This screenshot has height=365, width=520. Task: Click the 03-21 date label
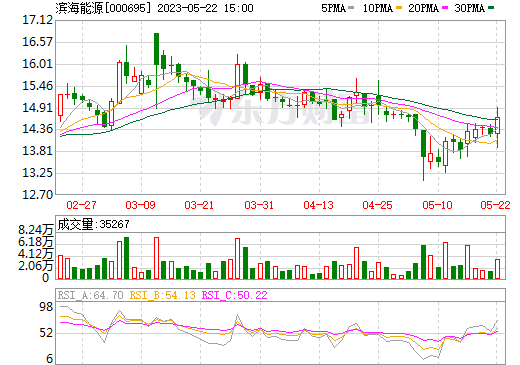(x=199, y=205)
